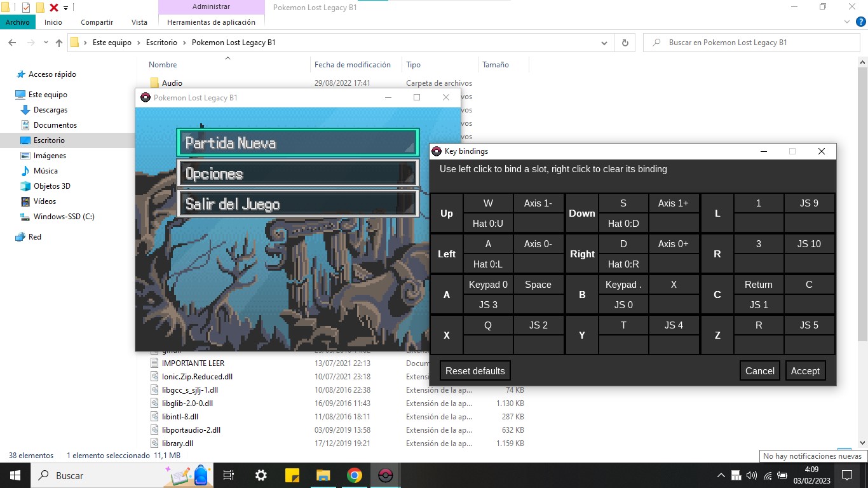This screenshot has height=488, width=868.
Task: Open File Explorer from the taskbar
Action: [323, 475]
